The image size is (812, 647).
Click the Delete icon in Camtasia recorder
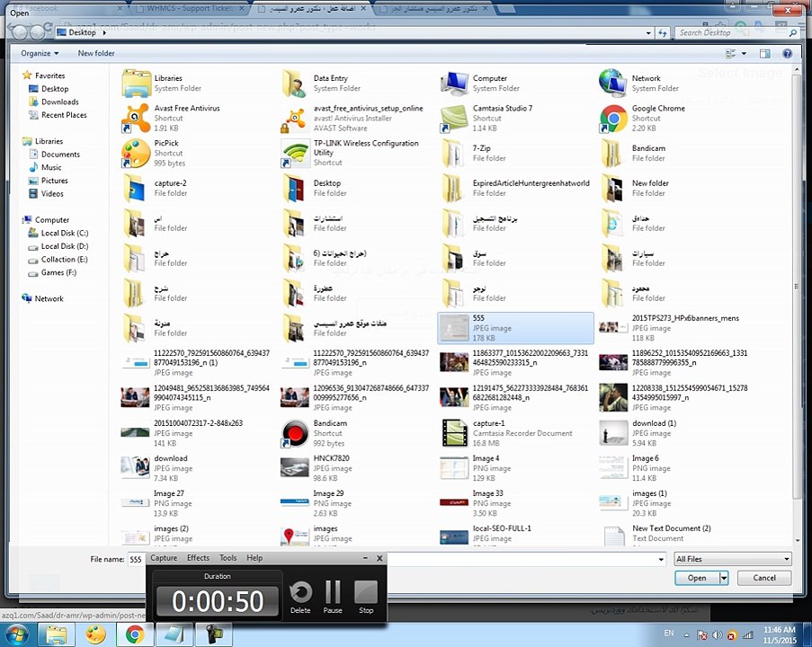pos(300,597)
